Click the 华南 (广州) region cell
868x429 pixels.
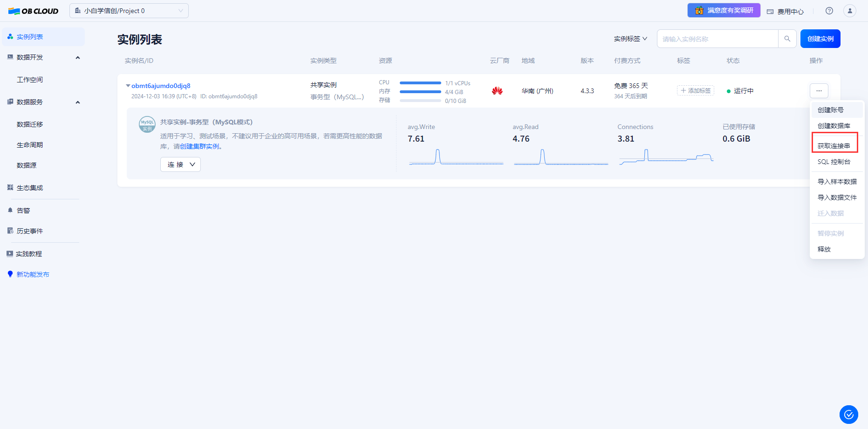pyautogui.click(x=537, y=91)
